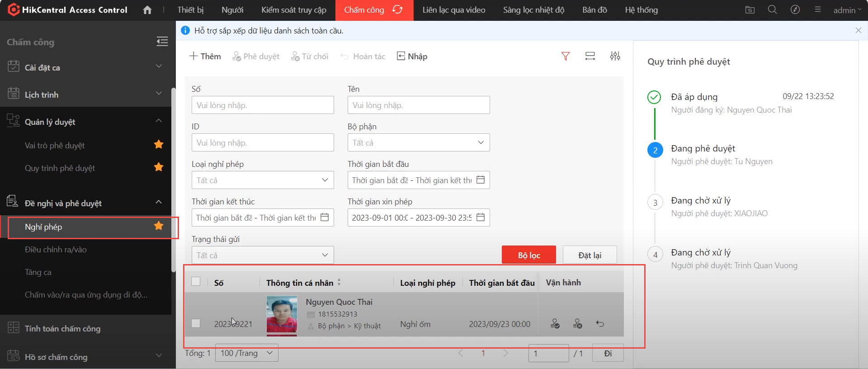Click the row display layout icon
Image resolution: width=868 pixels, height=369 pixels.
click(x=590, y=56)
